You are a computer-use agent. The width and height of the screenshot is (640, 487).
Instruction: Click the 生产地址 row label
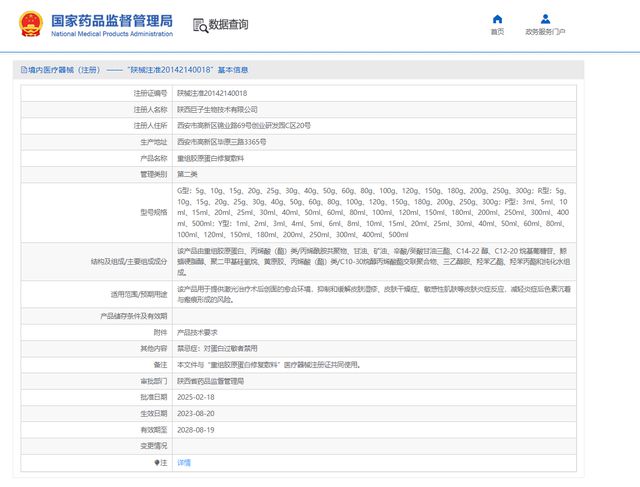click(154, 142)
